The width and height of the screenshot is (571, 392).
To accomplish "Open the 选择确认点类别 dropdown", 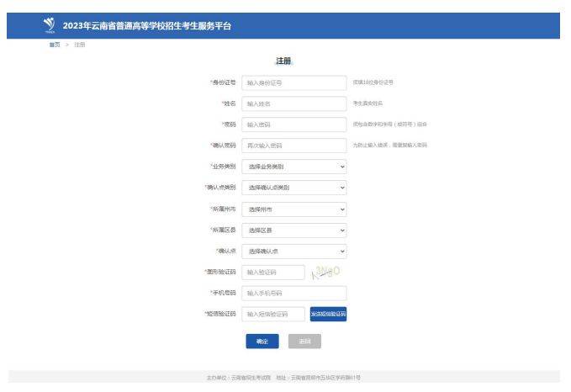I will (293, 188).
